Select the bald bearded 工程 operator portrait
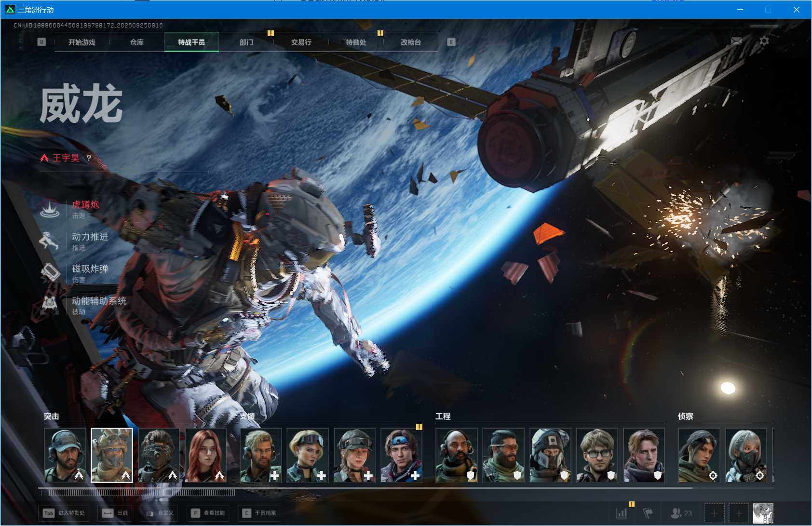 (457, 455)
